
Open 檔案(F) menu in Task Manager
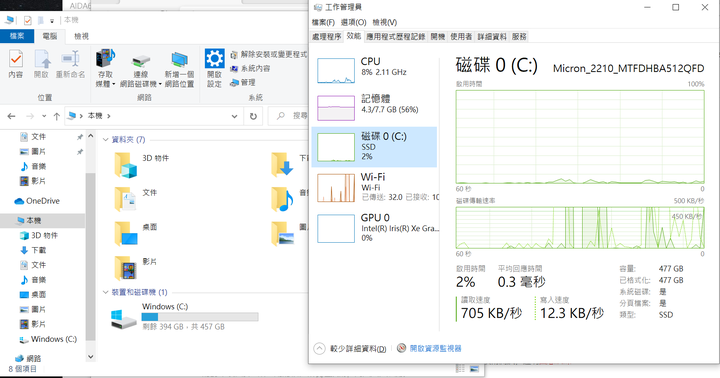(323, 22)
